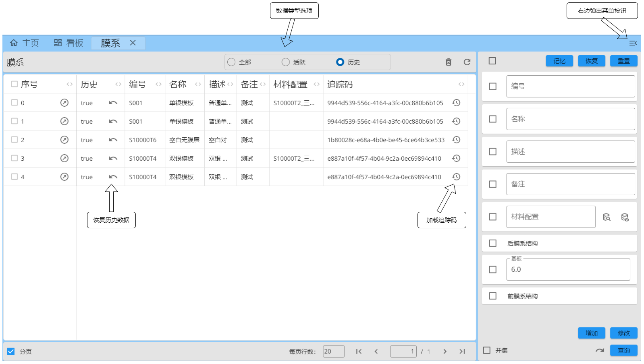Load tracking code for row 4
This screenshot has width=644, height=364.
[x=456, y=177]
